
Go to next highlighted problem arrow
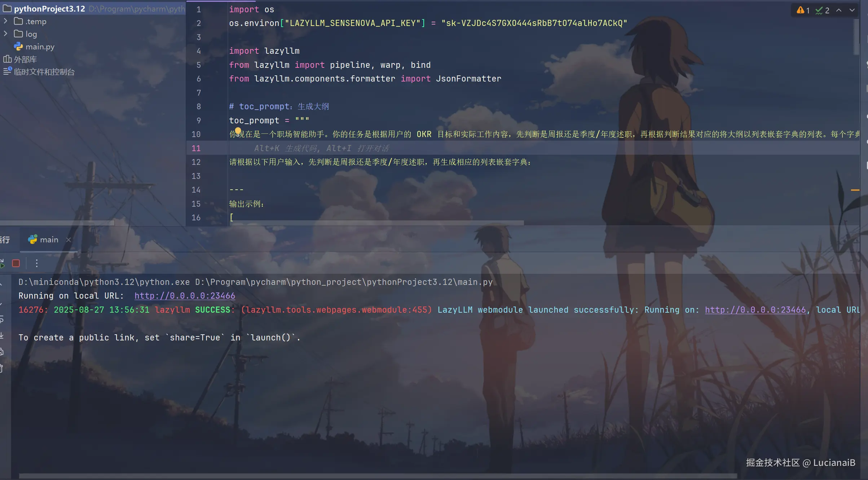click(852, 10)
